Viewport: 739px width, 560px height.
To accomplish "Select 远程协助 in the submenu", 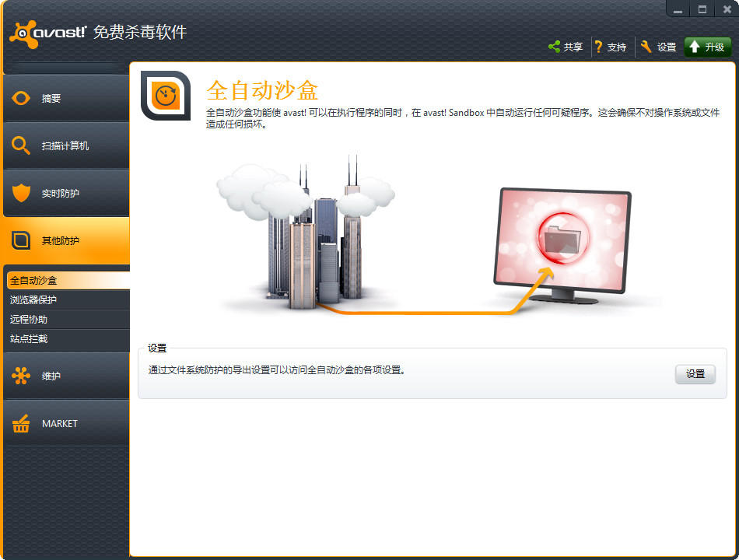I will 68,319.
